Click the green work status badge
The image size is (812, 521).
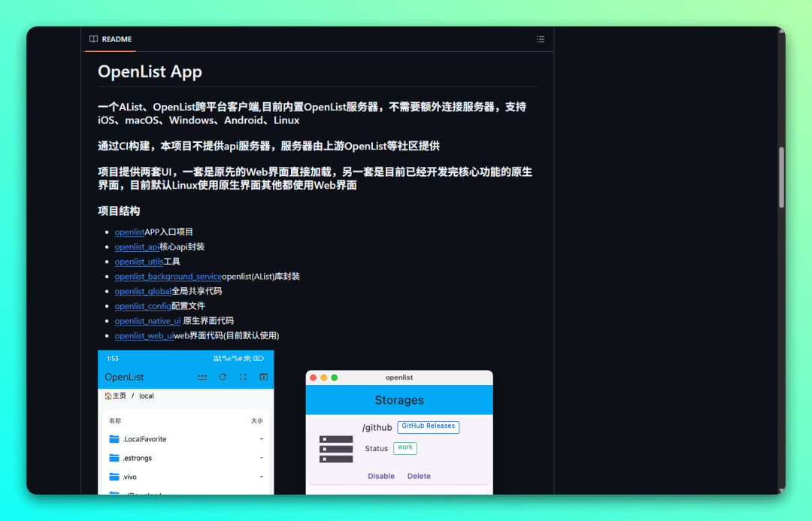coord(404,447)
